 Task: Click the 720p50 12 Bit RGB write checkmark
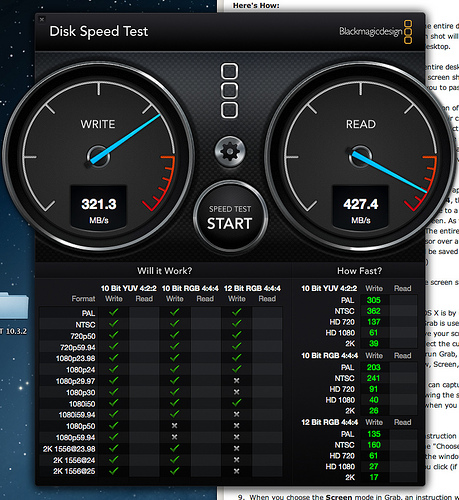236,335
